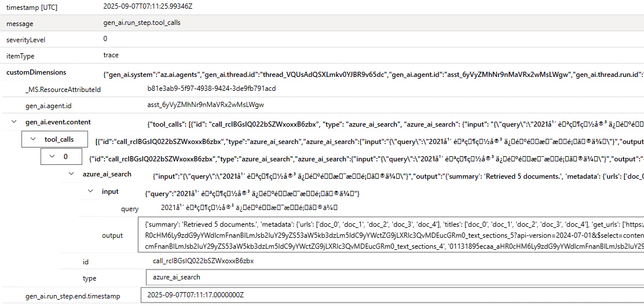Select the azure_ai_search tree label
644x306 pixels.
pos(107,174)
